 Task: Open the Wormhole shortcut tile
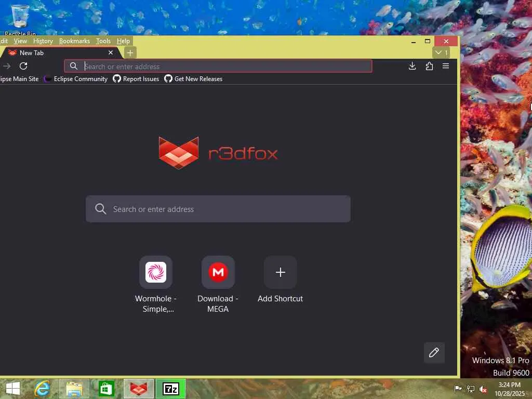pos(156,272)
